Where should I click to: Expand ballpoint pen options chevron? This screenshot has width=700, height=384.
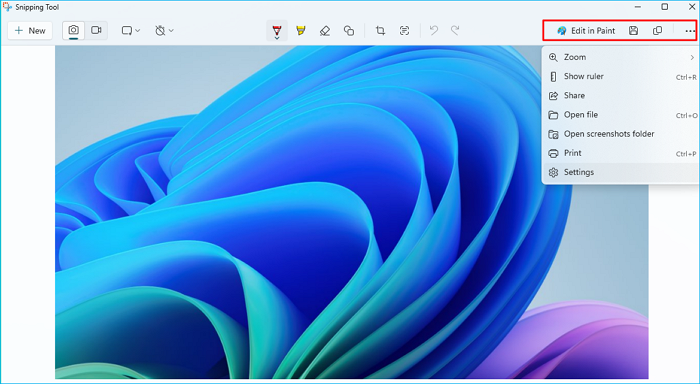pyautogui.click(x=277, y=38)
